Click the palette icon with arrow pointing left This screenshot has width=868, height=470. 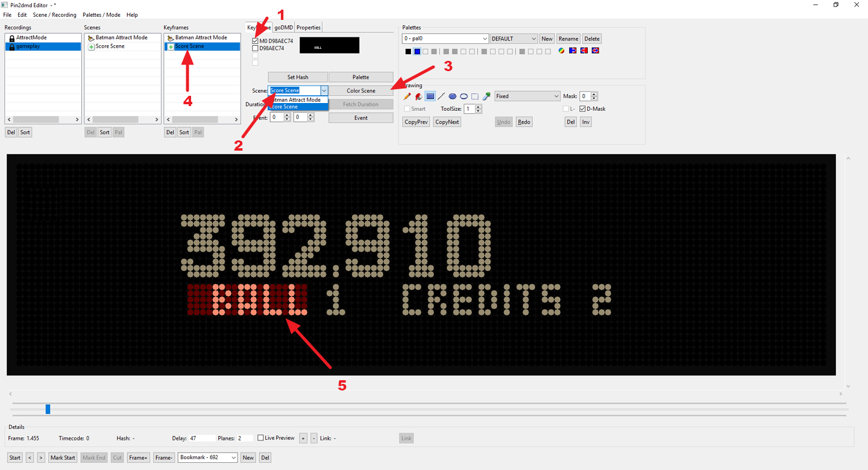point(584,51)
